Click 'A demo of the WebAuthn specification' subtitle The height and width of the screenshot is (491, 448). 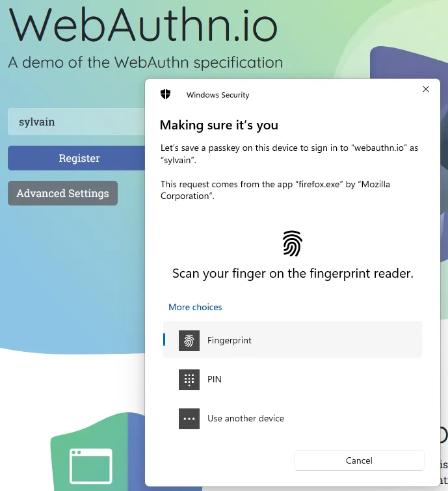pyautogui.click(x=146, y=62)
